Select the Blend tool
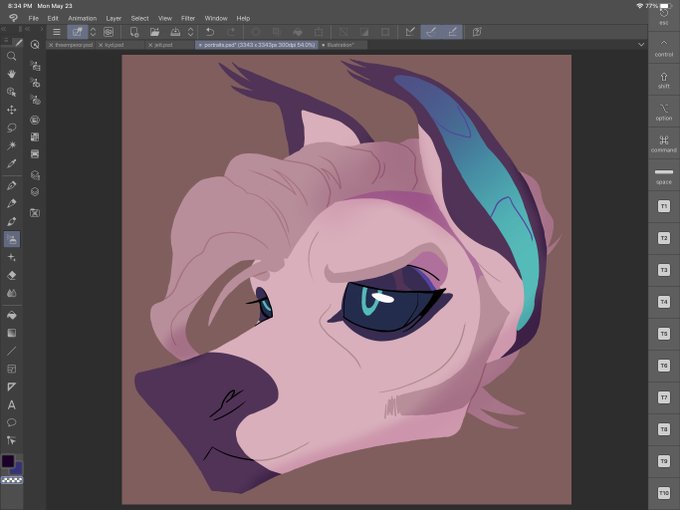680x510 pixels. tap(12, 293)
